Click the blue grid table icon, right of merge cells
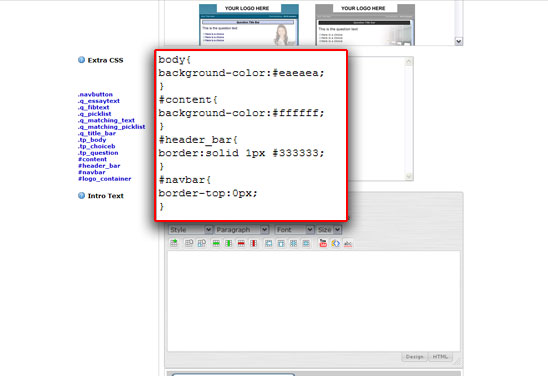The image size is (548, 376). pyautogui.click(x=293, y=243)
